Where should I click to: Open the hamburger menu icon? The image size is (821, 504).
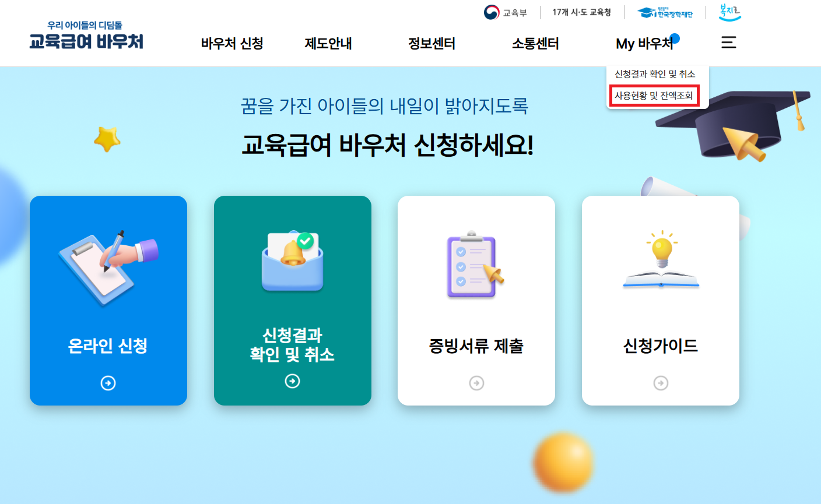728,42
